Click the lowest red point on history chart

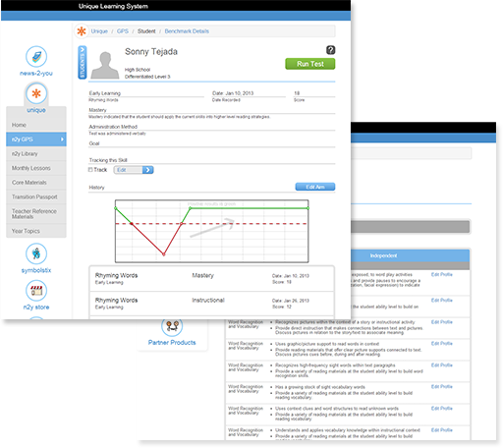tap(164, 254)
